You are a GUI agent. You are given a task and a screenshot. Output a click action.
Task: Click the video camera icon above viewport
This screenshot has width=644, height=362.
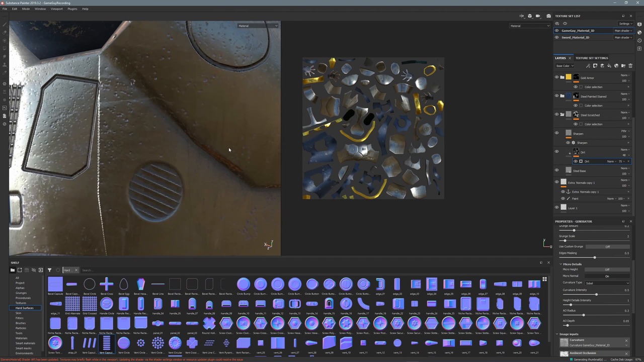point(538,16)
